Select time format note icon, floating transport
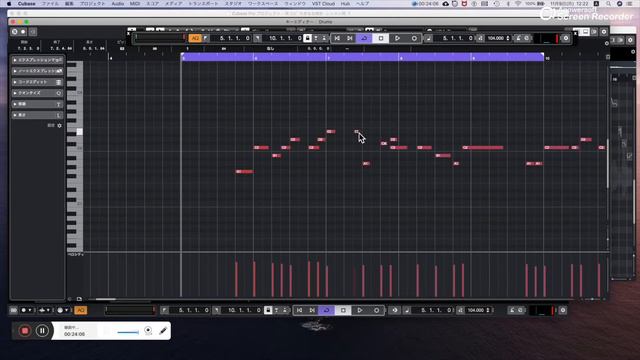This screenshot has width=640, height=360. coord(428,38)
